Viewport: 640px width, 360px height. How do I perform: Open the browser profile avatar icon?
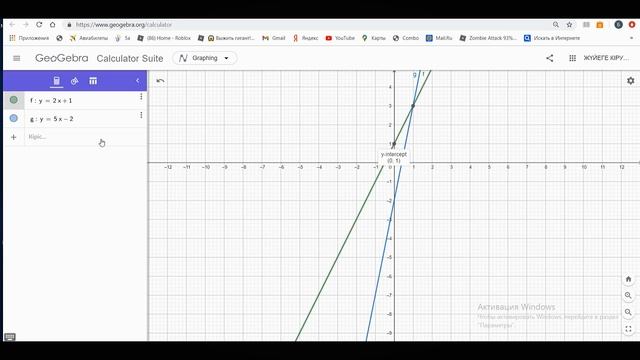[x=618, y=24]
